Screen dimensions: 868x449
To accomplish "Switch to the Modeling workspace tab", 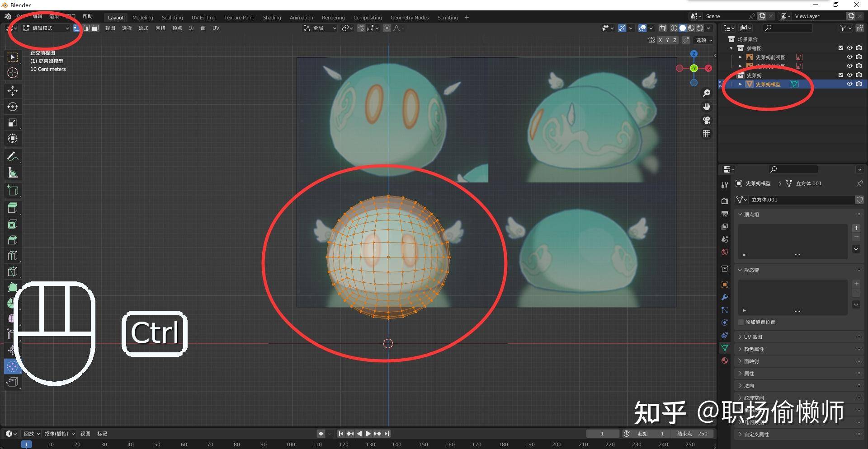I will click(x=142, y=18).
